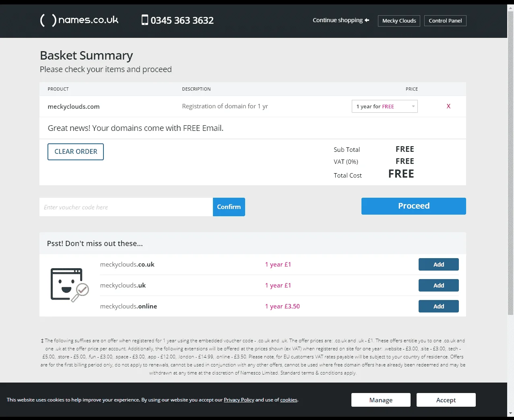Click the scrollbar down arrow
Viewport: 514px width, 420px height.
[x=510, y=413]
